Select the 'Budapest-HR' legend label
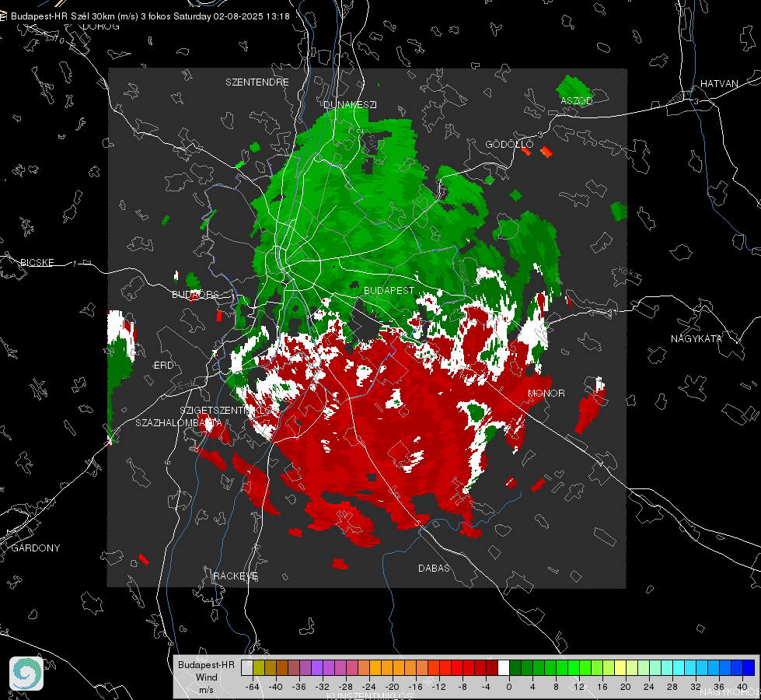 coord(206,664)
